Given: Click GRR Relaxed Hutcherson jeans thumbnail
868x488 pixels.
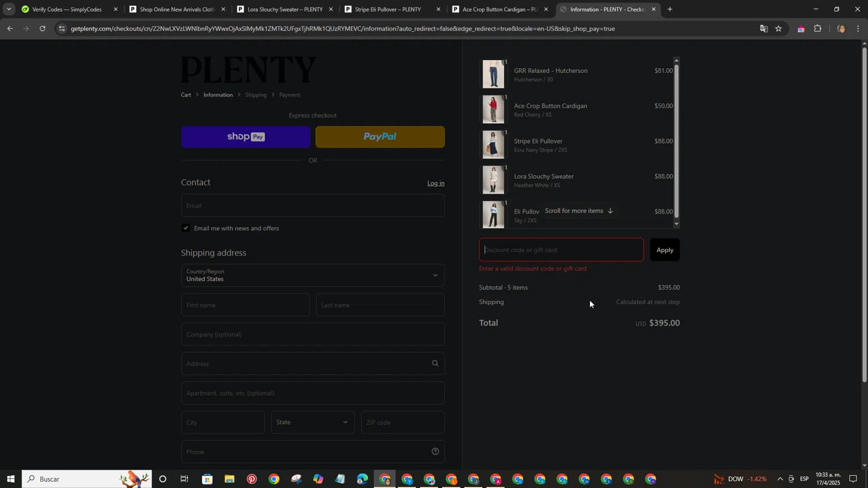Looking at the screenshot, I should pos(494,74).
